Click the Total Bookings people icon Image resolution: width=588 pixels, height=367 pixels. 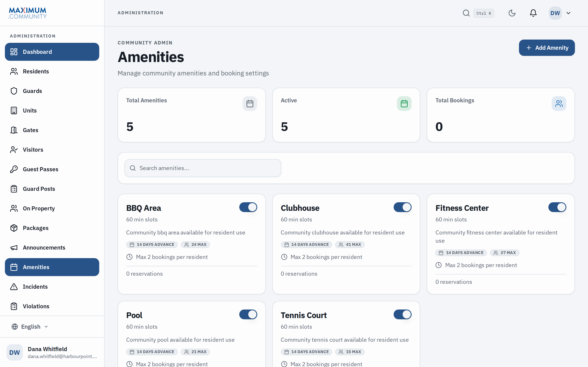click(x=559, y=104)
